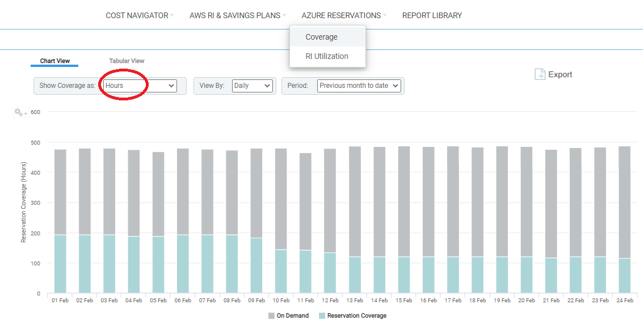Image resolution: width=644 pixels, height=325 pixels.
Task: Open the Cost Navigator menu
Action: pyautogui.click(x=137, y=15)
